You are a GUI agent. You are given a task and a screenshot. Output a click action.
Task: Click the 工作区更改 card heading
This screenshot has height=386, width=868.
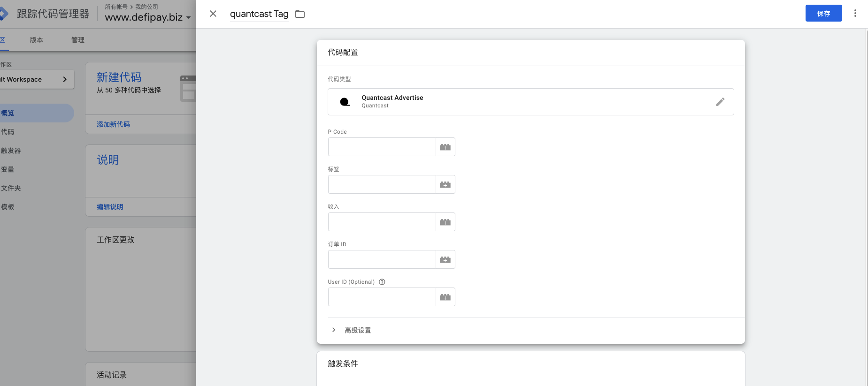(115, 240)
